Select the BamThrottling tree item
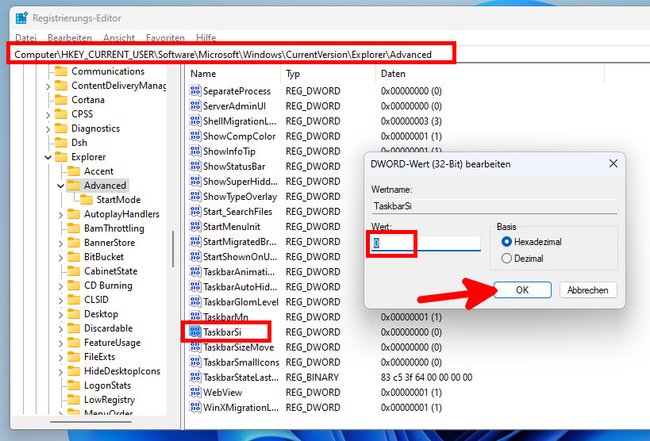The image size is (650, 441). 114,228
